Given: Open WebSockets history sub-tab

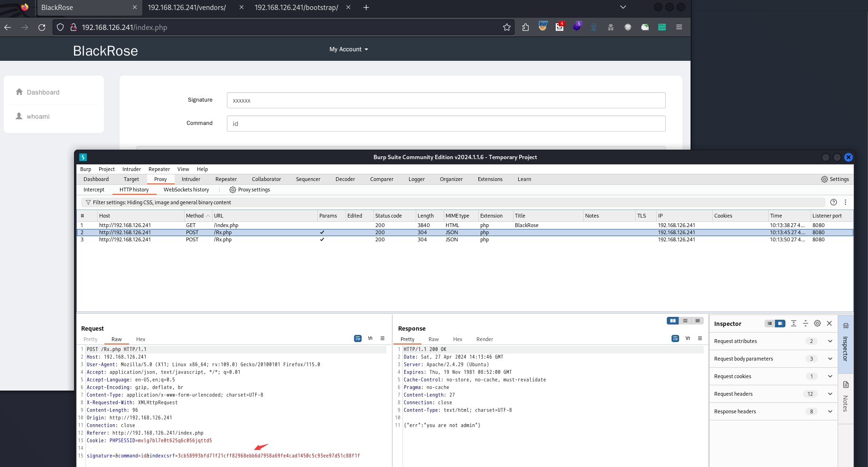Looking at the screenshot, I should tap(186, 190).
